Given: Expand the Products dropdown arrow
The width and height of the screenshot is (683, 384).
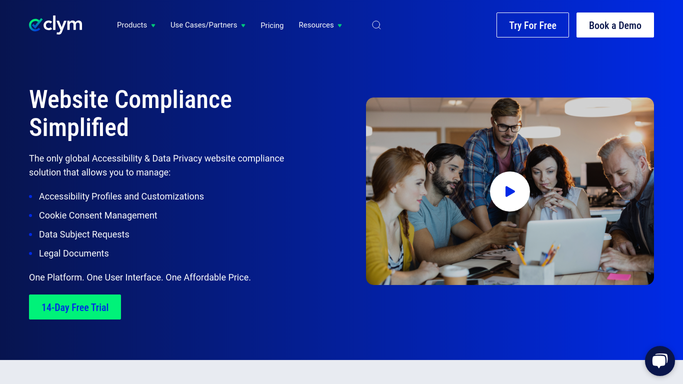Looking at the screenshot, I should point(153,26).
